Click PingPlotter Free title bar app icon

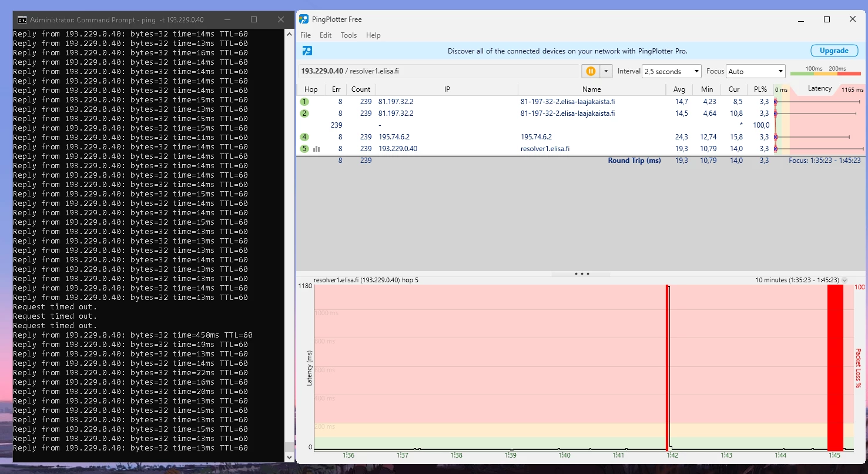click(x=304, y=19)
